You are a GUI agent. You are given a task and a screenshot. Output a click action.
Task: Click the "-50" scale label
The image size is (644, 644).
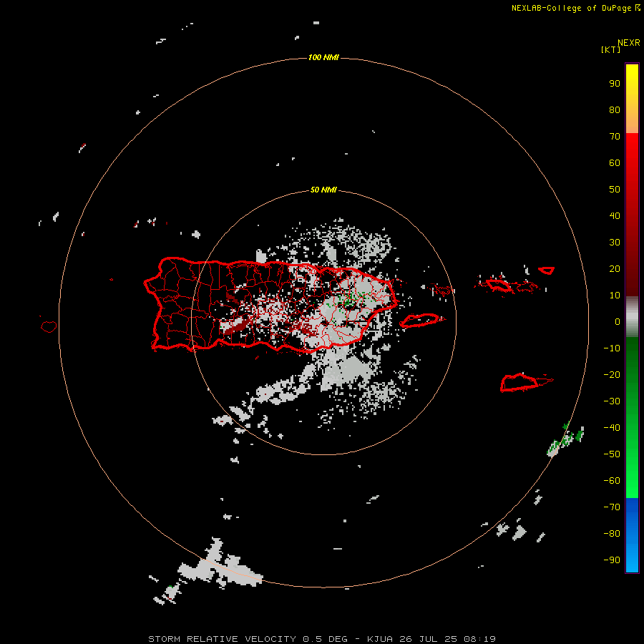(x=612, y=454)
